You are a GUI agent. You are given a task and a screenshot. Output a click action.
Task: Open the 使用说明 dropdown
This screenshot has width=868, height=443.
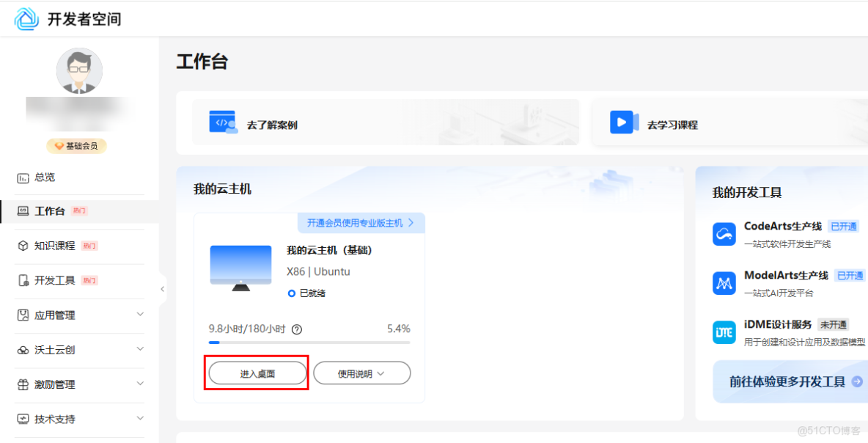click(362, 373)
